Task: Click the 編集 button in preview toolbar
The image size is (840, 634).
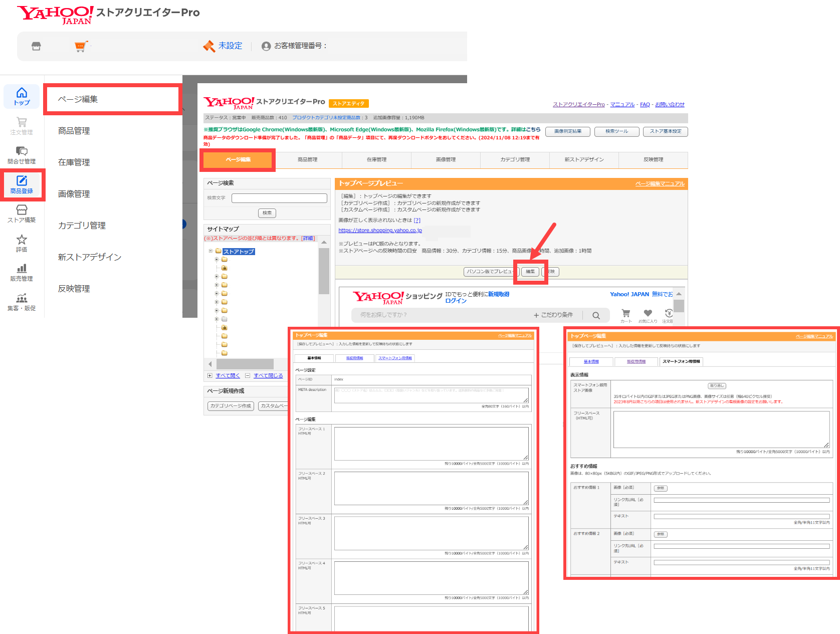Action: pos(530,272)
